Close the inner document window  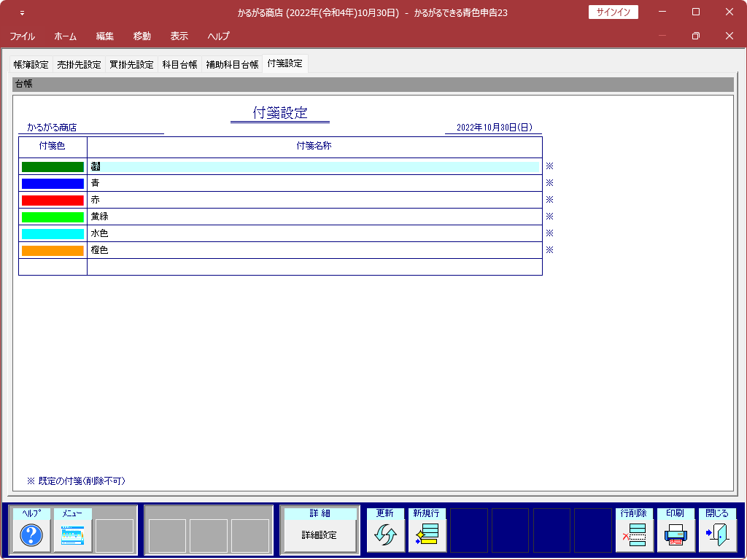729,36
